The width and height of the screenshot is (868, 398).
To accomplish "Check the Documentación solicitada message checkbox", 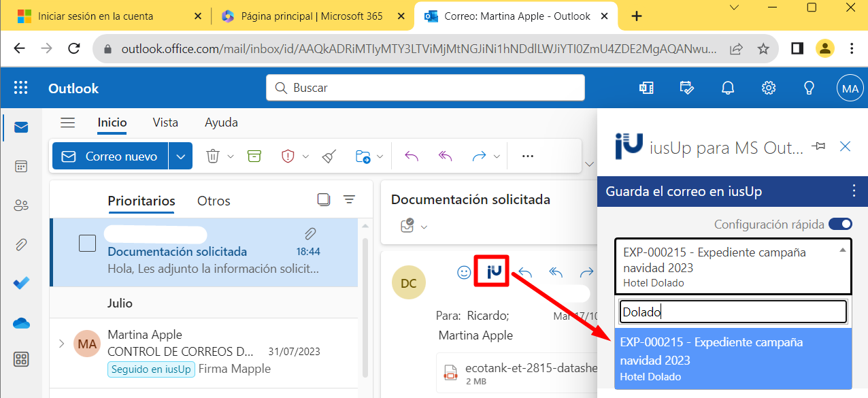I will pyautogui.click(x=87, y=243).
